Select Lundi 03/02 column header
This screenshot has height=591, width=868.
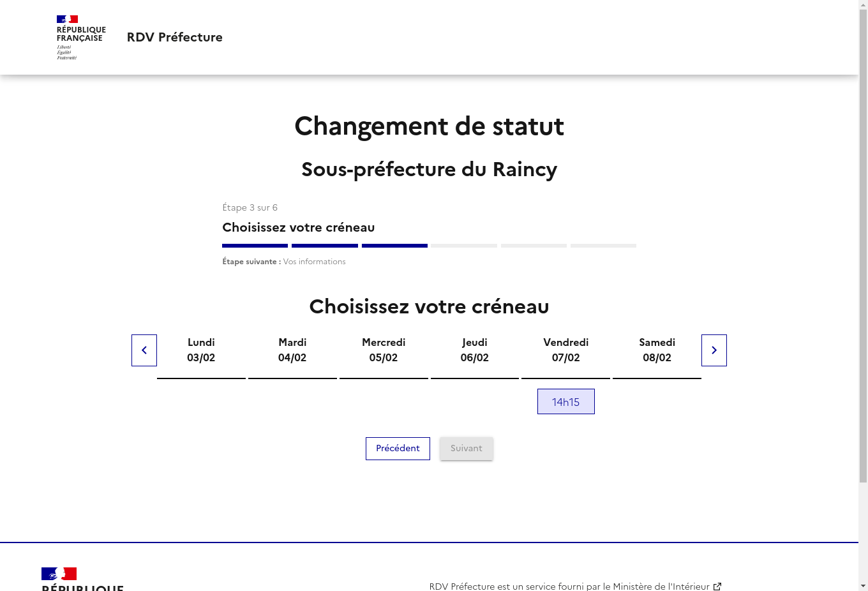click(x=201, y=350)
